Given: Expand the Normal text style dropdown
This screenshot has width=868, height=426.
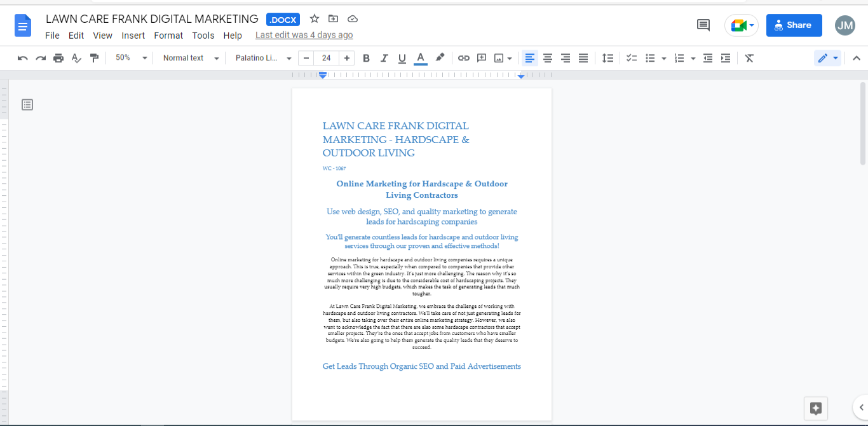Looking at the screenshot, I should 191,58.
